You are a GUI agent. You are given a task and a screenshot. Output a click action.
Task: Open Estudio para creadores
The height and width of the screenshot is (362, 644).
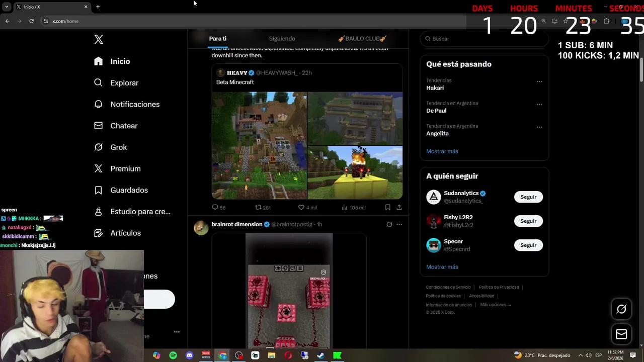pos(132,212)
